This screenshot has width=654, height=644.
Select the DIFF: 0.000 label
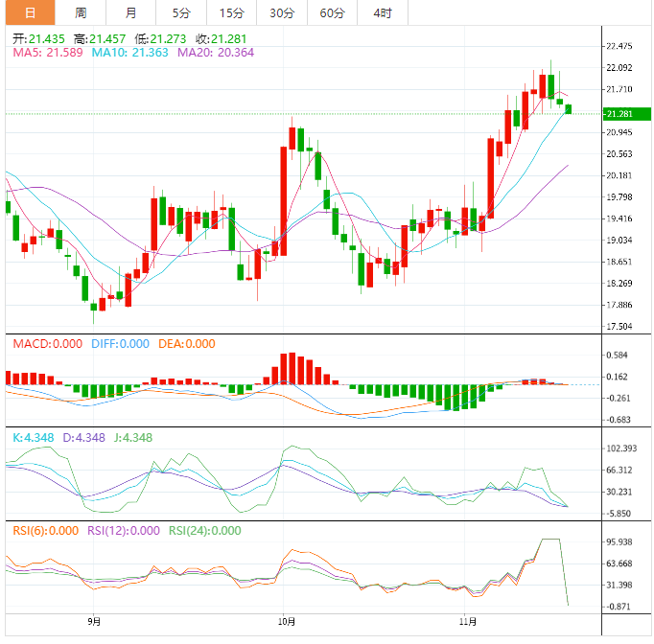coord(119,344)
